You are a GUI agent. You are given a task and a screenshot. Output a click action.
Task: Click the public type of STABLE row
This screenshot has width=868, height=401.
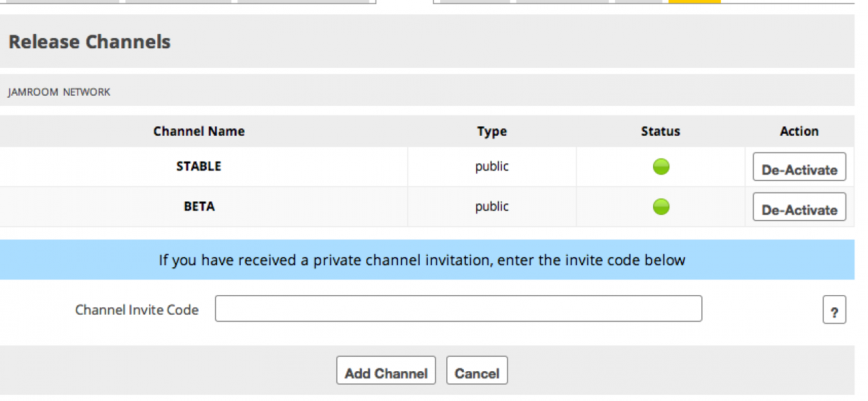pyautogui.click(x=492, y=166)
